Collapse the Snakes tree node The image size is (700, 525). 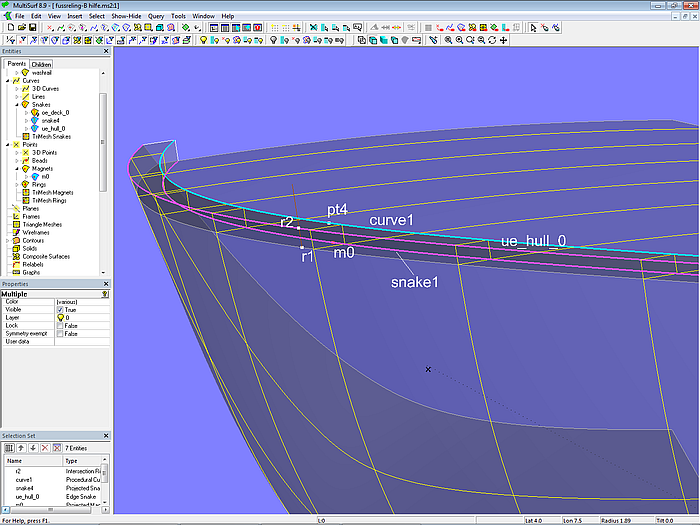coord(16,104)
